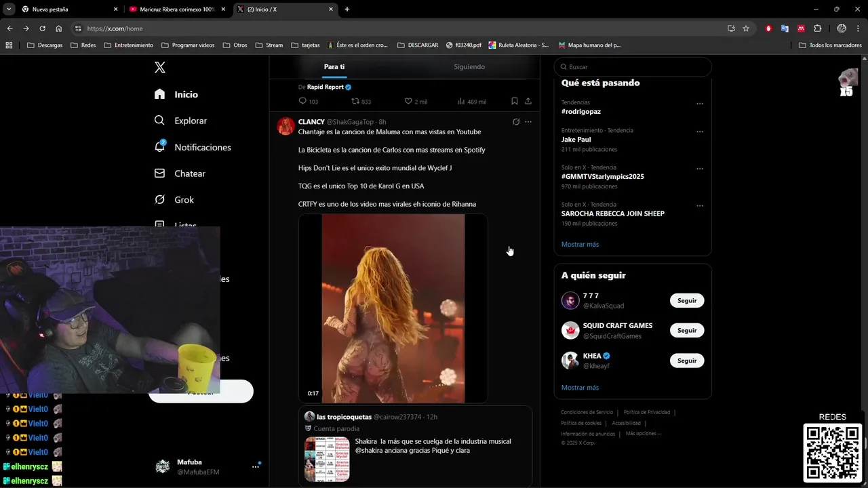The width and height of the screenshot is (868, 488).
Task: Expand Más opciones in footer
Action: click(x=643, y=433)
